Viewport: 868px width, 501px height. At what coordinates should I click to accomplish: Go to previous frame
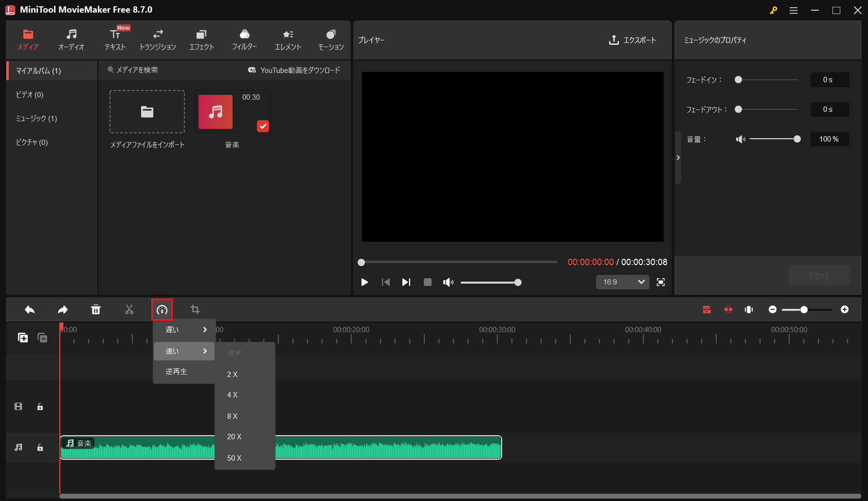pyautogui.click(x=385, y=282)
